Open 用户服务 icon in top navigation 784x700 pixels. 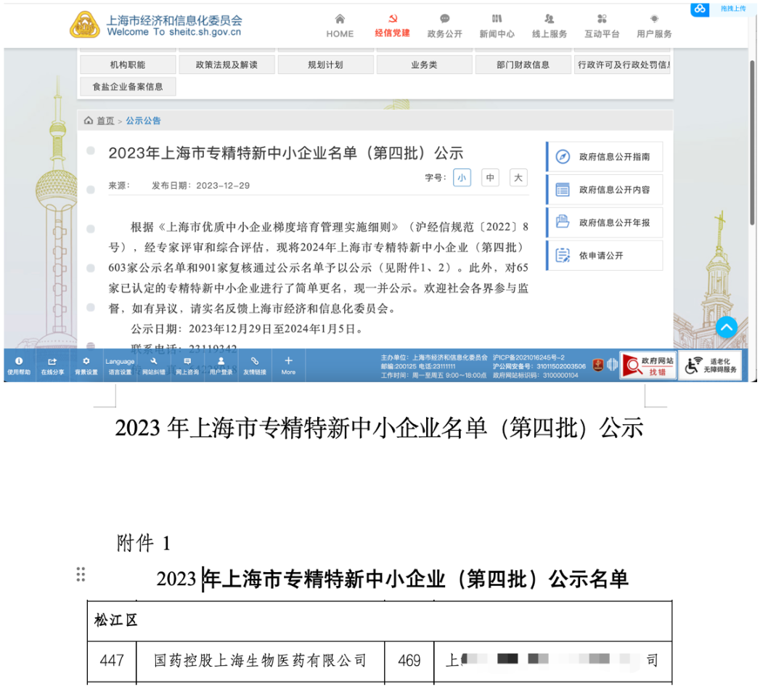click(654, 19)
